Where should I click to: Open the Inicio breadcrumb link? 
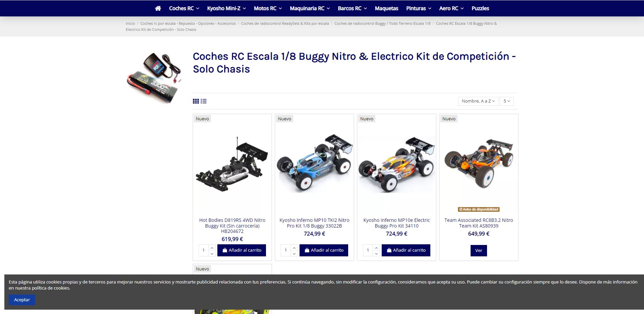[130, 23]
